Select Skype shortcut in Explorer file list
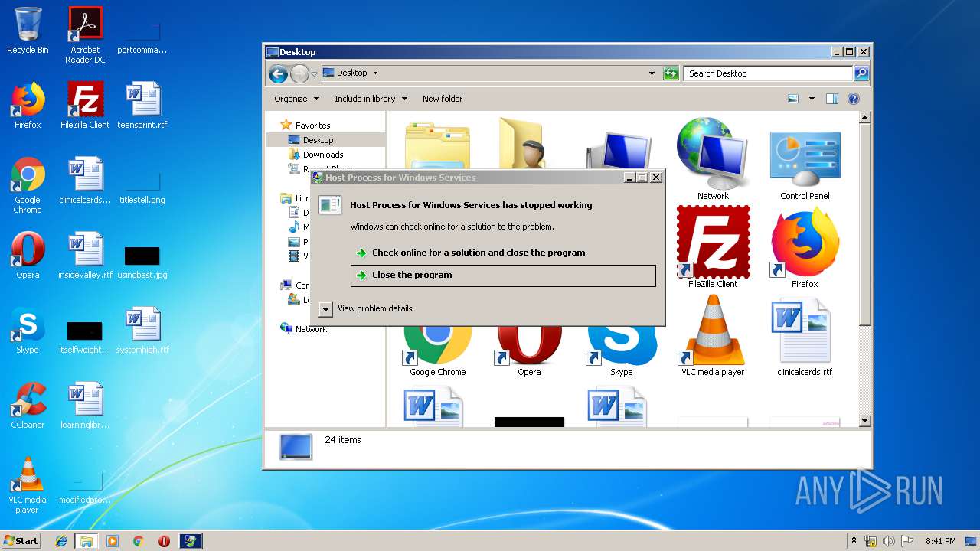Image resolution: width=980 pixels, height=551 pixels. (621, 350)
